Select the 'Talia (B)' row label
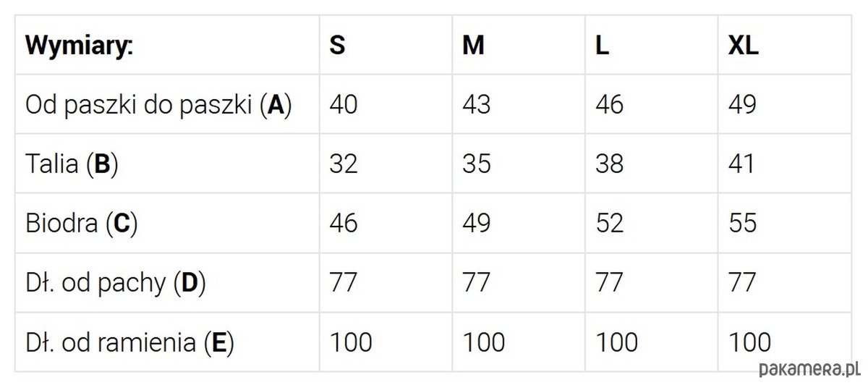This screenshot has width=868, height=385. click(x=72, y=164)
